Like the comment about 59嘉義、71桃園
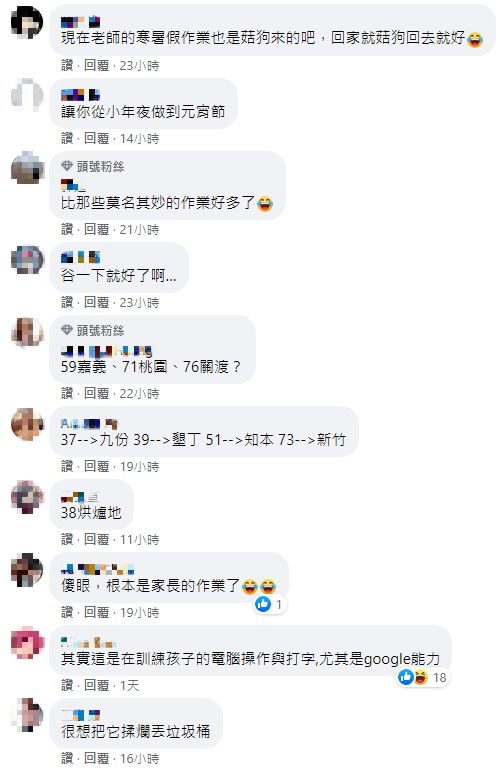Viewport: 502px width, 771px height. (x=67, y=393)
